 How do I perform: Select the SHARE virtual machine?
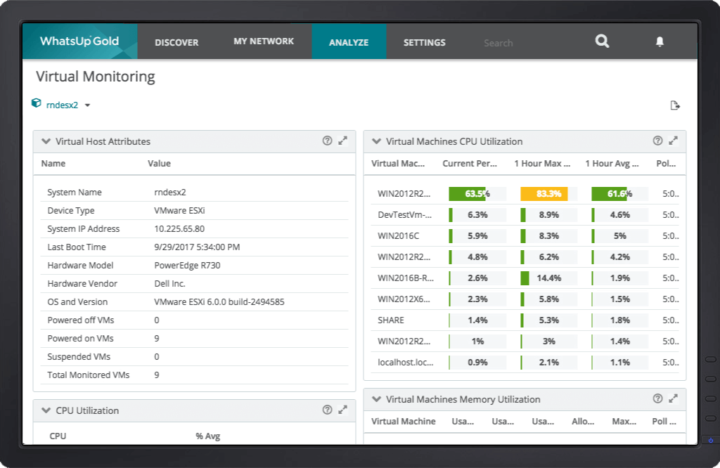point(391,320)
